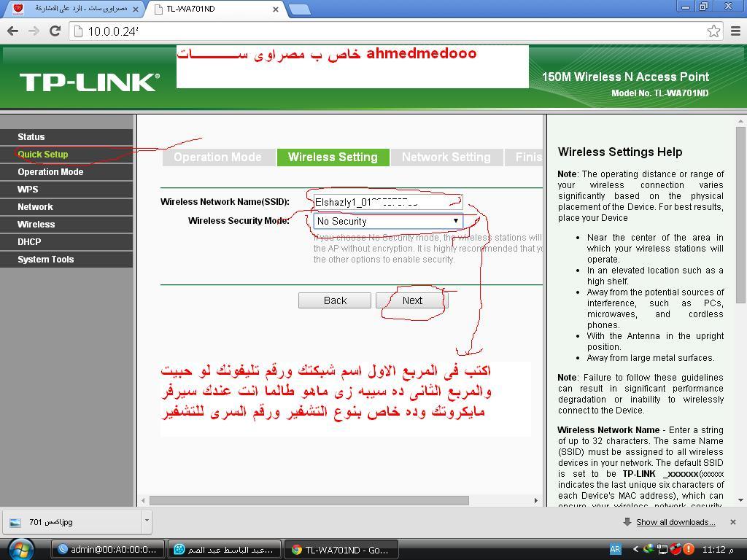Reload the page with refresh icon

pyautogui.click(x=55, y=31)
